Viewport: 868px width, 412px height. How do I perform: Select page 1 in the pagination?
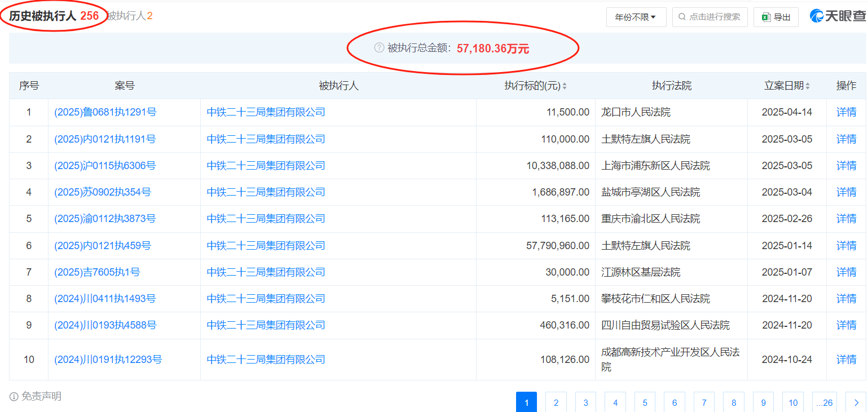click(x=526, y=402)
